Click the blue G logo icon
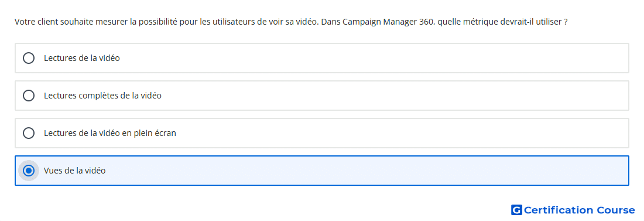The height and width of the screenshot is (221, 644). [516, 210]
